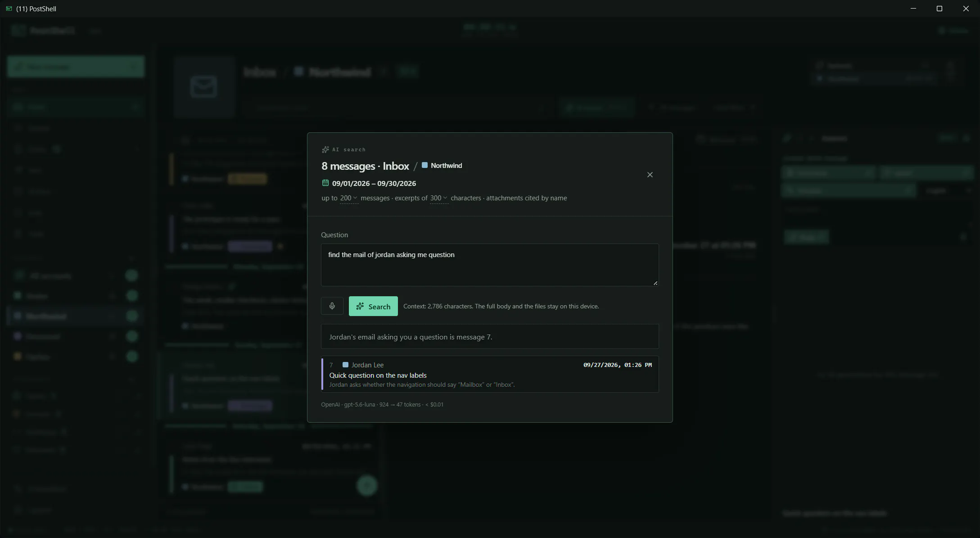Minimize the PostShell window

click(x=913, y=9)
